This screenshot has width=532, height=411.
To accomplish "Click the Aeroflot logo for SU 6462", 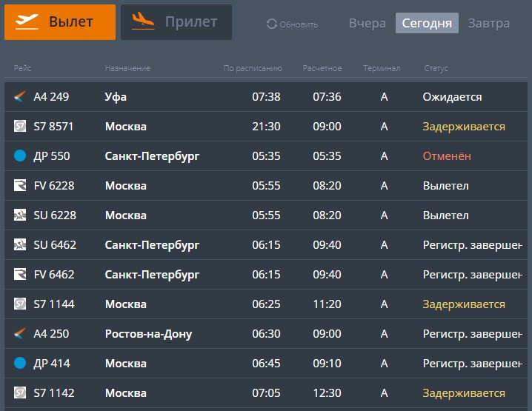I will coord(20,244).
